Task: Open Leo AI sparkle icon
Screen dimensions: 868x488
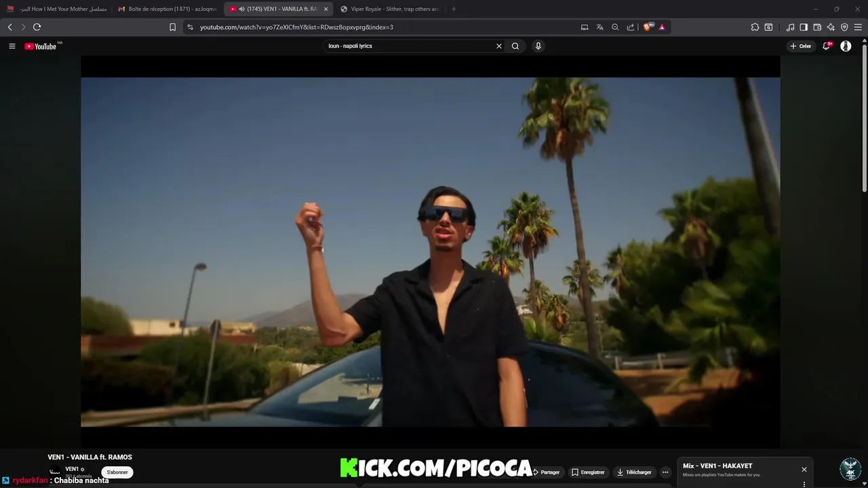Action: click(831, 27)
